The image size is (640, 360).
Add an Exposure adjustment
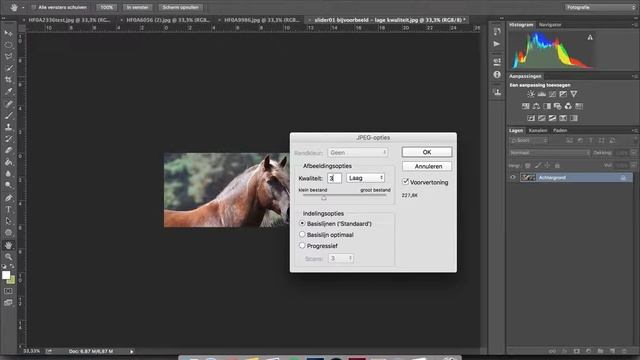pos(563,94)
